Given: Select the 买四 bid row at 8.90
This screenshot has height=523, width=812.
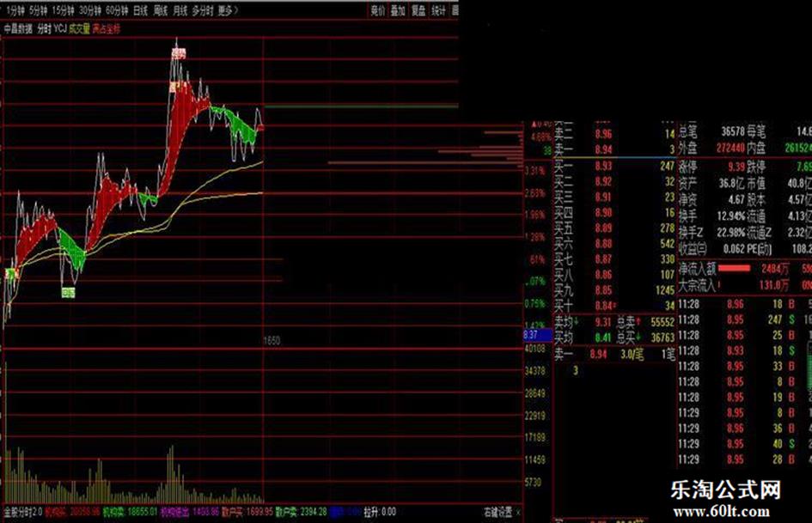Looking at the screenshot, I should tap(614, 213).
